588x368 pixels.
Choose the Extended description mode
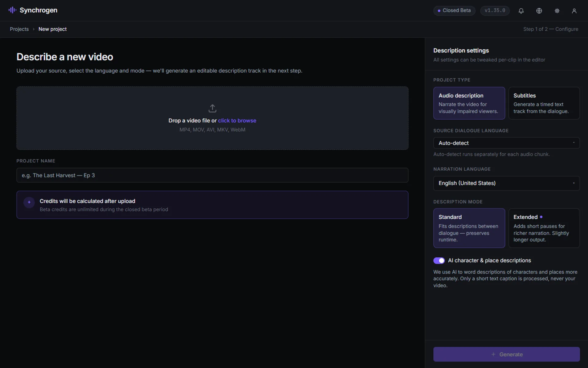click(544, 228)
